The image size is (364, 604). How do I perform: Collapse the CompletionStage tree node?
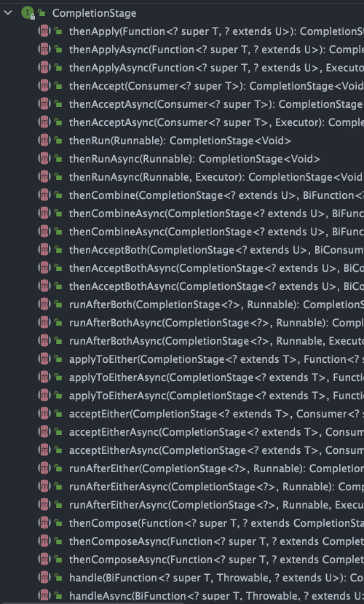tap(8, 13)
